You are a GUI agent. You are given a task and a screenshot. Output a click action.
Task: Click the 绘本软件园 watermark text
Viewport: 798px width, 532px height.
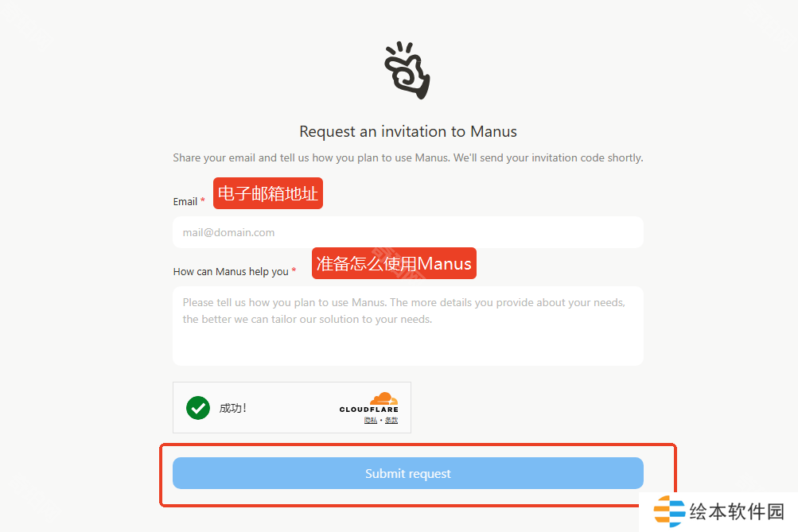(x=737, y=511)
